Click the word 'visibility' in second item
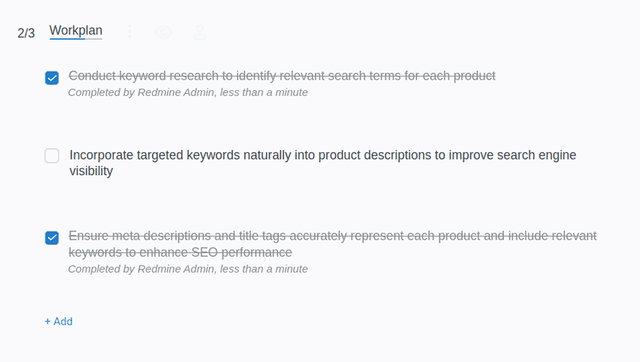 click(x=91, y=171)
